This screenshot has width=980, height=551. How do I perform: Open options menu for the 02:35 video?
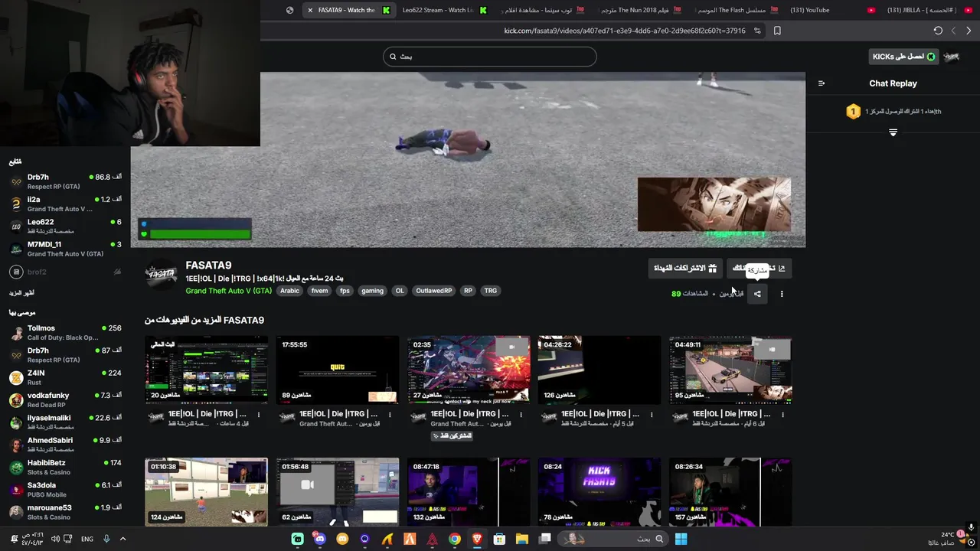coord(521,415)
